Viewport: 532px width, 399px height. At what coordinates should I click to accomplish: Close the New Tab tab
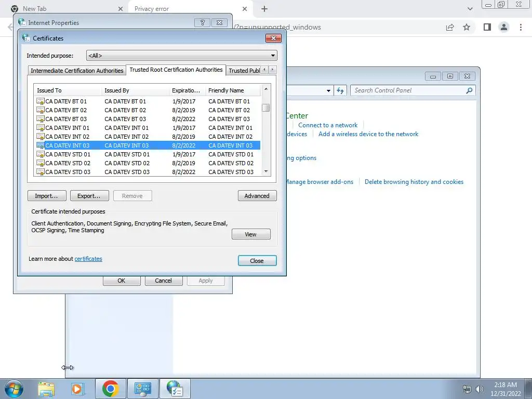click(121, 9)
